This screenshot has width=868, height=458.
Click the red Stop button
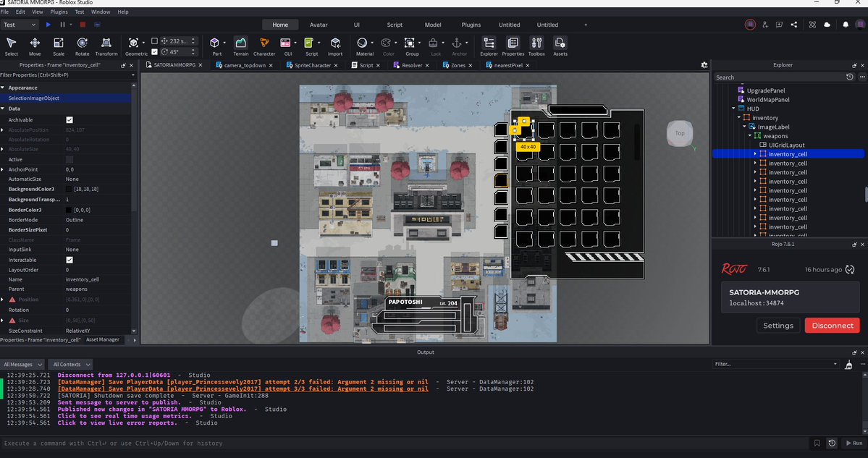(x=83, y=25)
